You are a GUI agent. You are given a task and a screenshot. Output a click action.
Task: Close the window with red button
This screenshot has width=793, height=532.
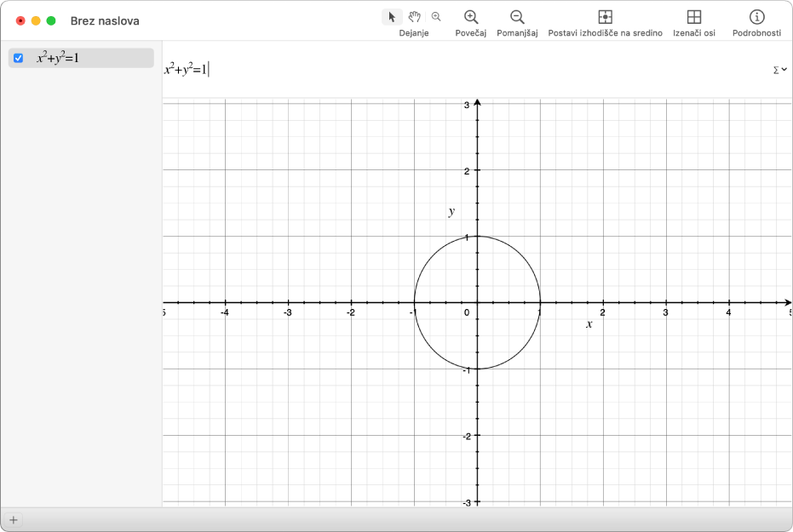pos(20,20)
